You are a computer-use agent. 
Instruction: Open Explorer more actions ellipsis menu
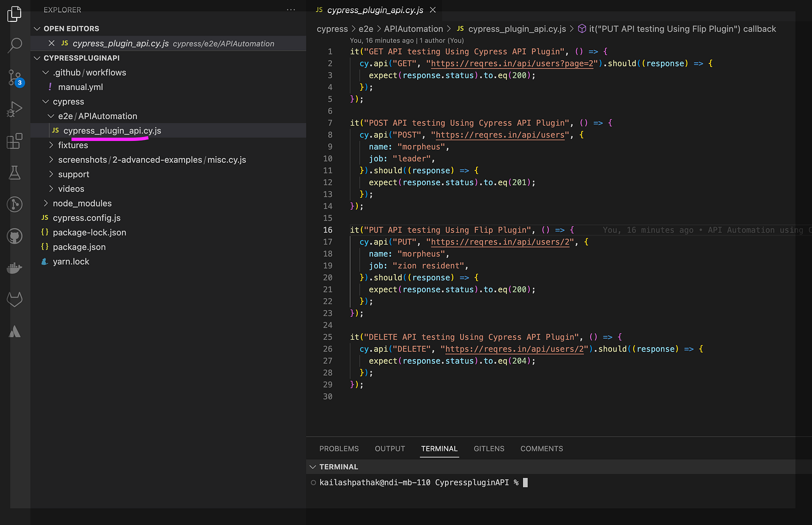click(x=291, y=10)
